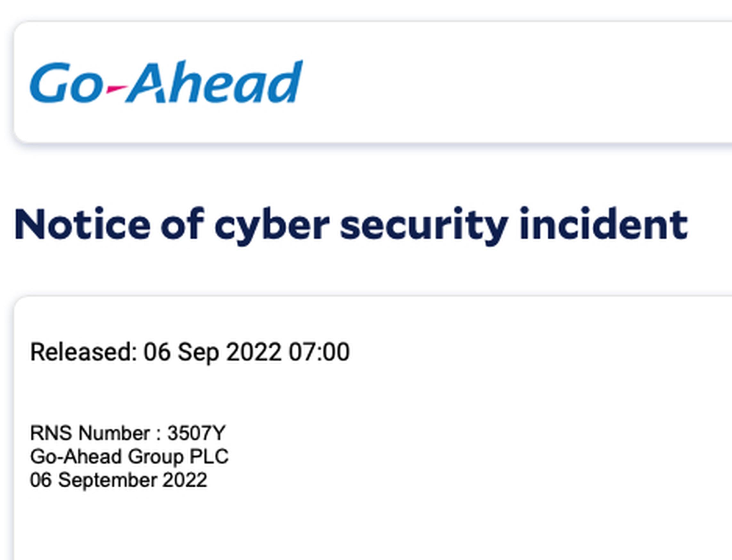Select the word "incident" in the heading

point(604,223)
